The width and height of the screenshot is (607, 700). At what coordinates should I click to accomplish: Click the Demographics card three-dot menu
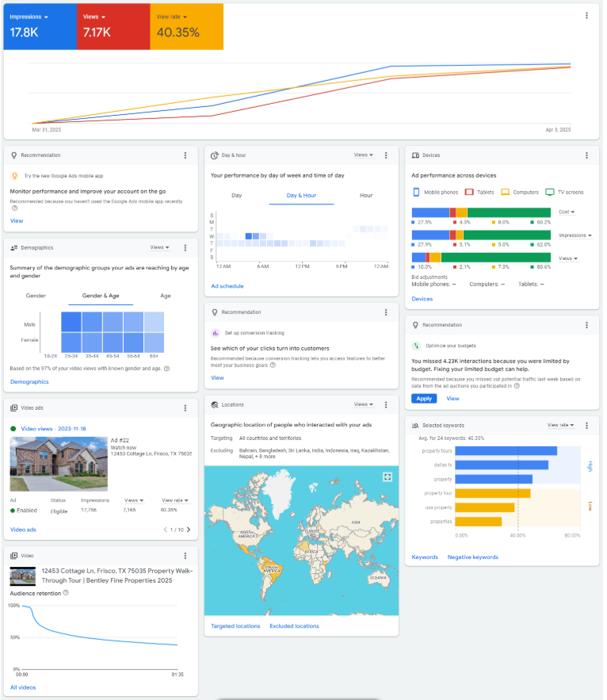185,247
